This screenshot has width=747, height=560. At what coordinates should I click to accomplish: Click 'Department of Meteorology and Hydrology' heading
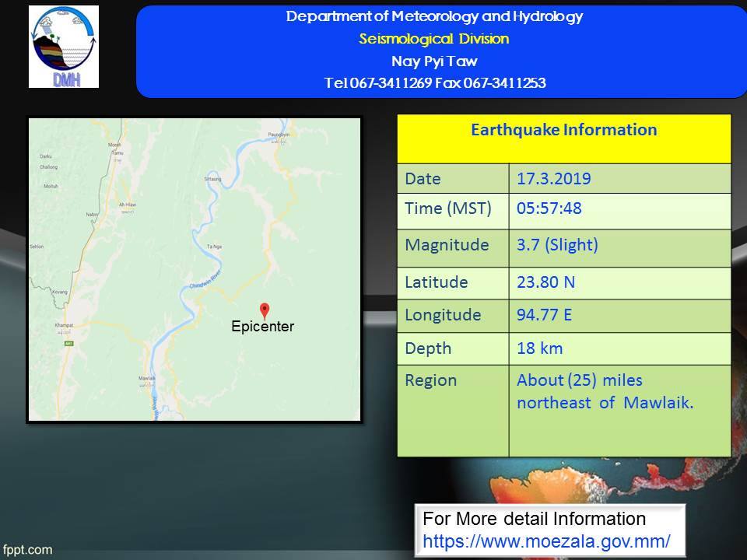click(x=434, y=16)
